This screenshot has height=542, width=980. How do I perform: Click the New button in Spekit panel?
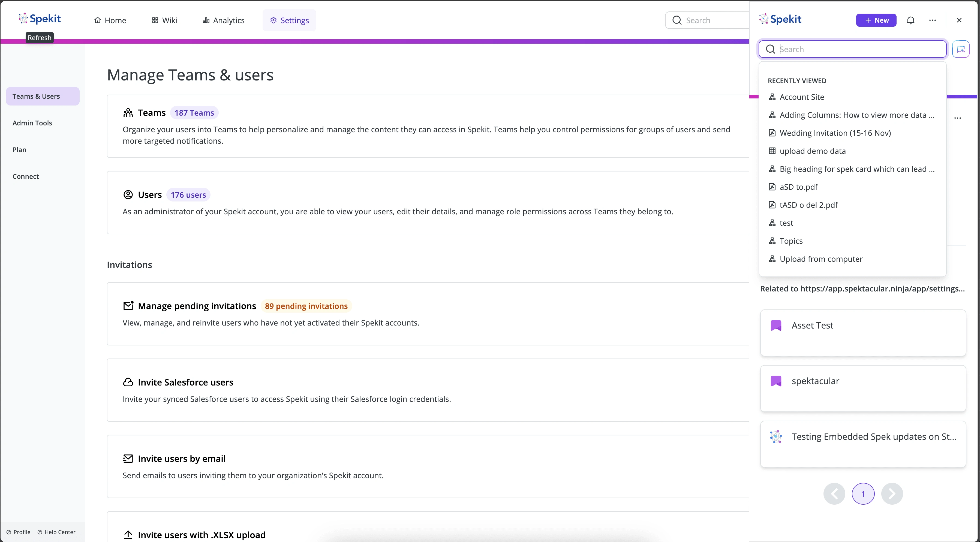pyautogui.click(x=876, y=20)
